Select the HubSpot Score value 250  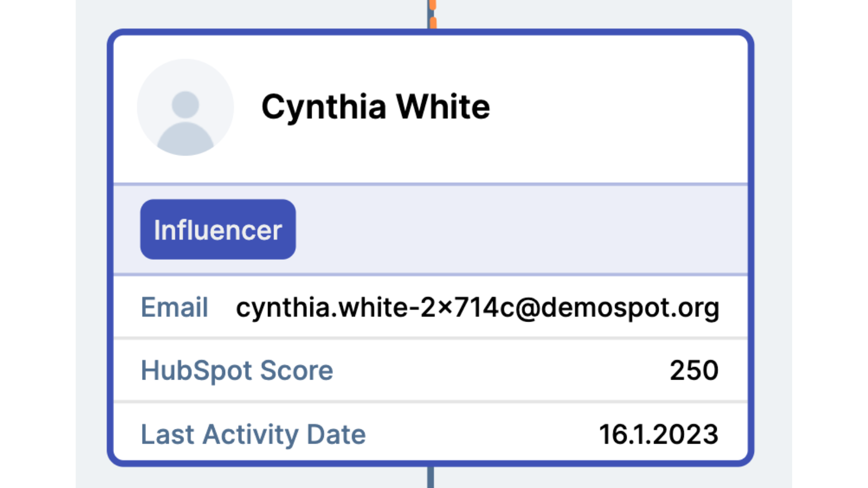(694, 371)
